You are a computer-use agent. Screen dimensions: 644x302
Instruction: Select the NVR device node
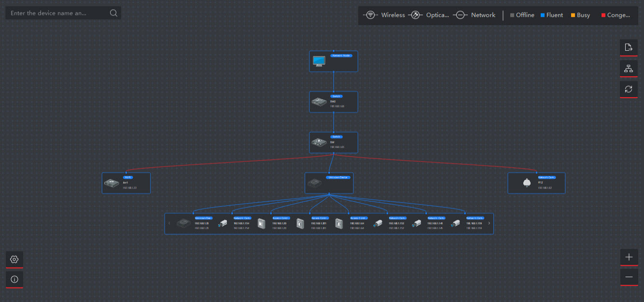[x=126, y=183]
